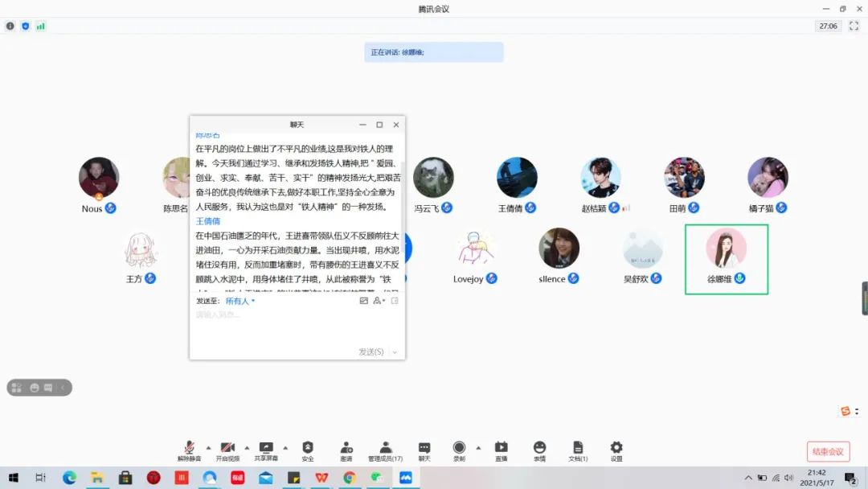
Task: Open shared documents (文档)
Action: (578, 450)
